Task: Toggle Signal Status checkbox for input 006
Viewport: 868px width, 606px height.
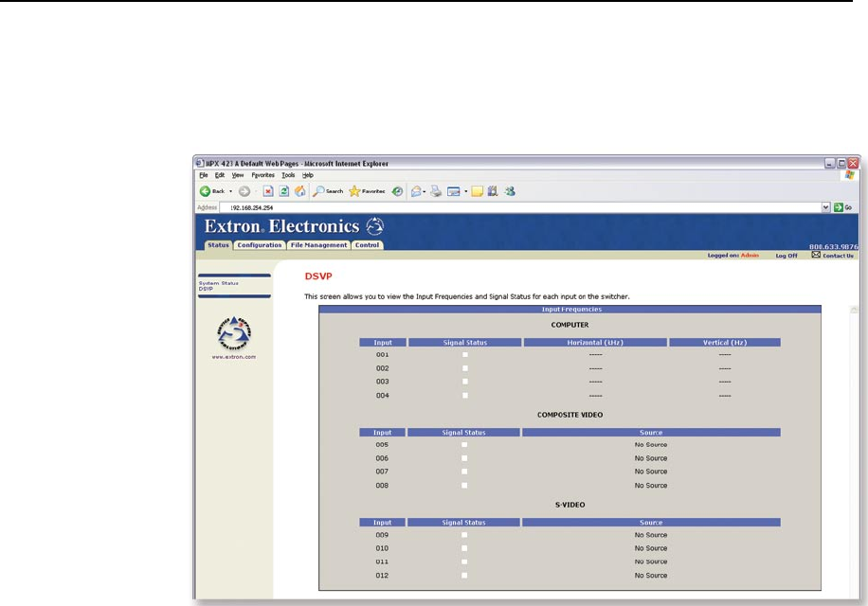Action: click(x=464, y=458)
